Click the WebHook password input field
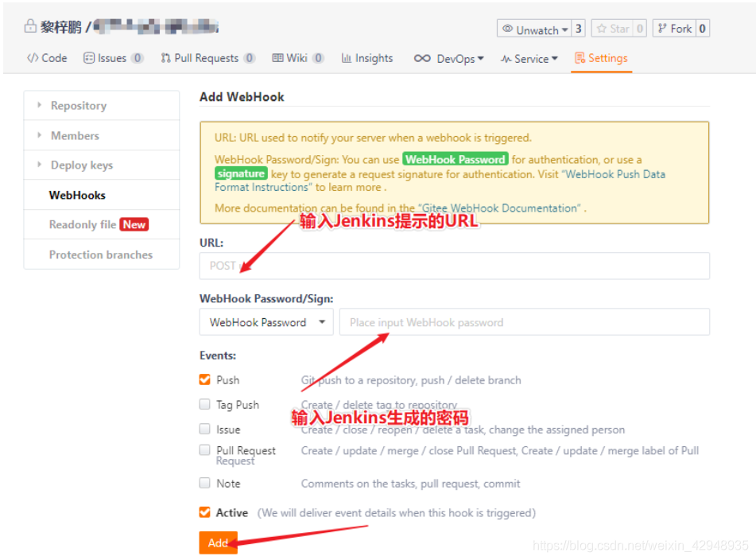The image size is (756, 560). click(x=525, y=321)
